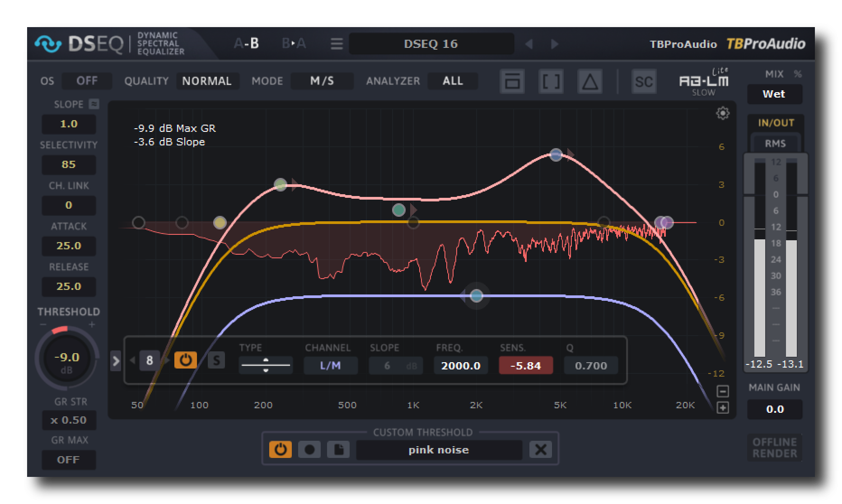This screenshot has width=842, height=504.
Task: Click the threshold plus sign
Action: pyautogui.click(x=92, y=324)
